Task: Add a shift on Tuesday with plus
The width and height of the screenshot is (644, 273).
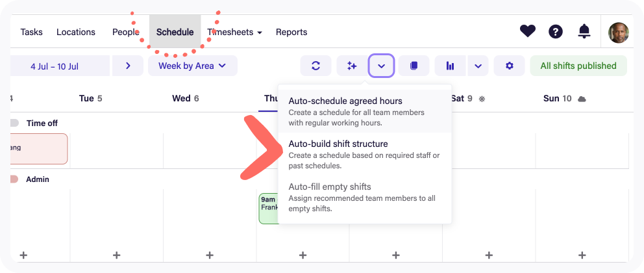Action: tap(117, 255)
